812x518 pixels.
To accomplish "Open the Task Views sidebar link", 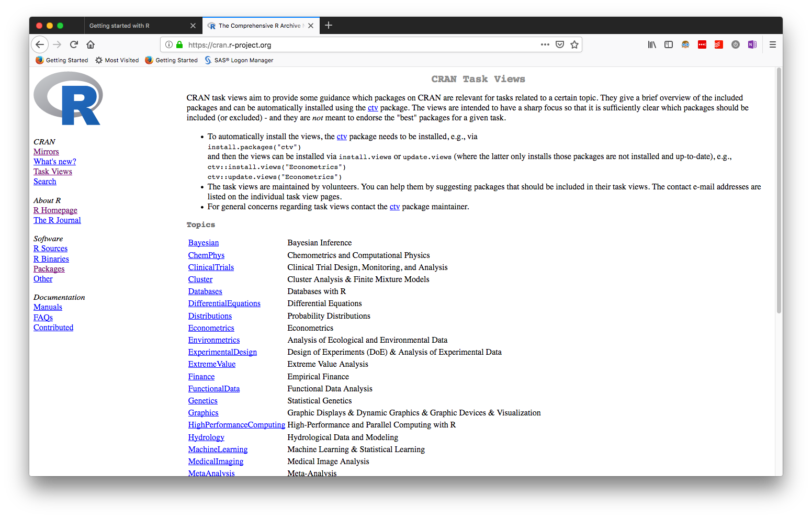I will tap(53, 172).
